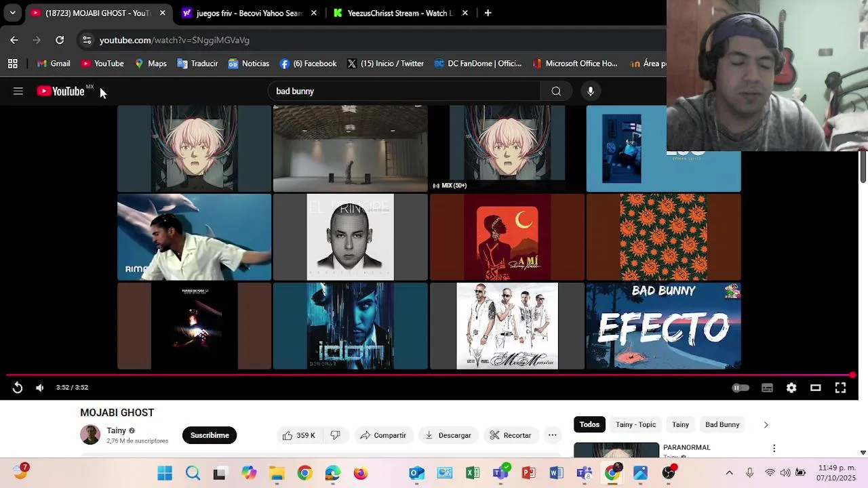Open the El Principe album endscreen thumbnail
Image resolution: width=868 pixels, height=488 pixels.
pos(350,237)
